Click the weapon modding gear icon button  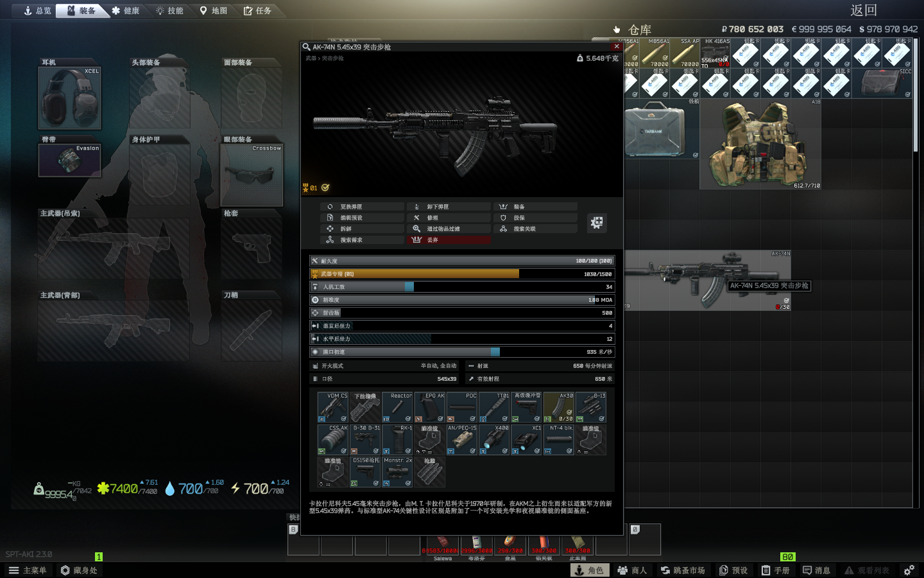tap(597, 222)
